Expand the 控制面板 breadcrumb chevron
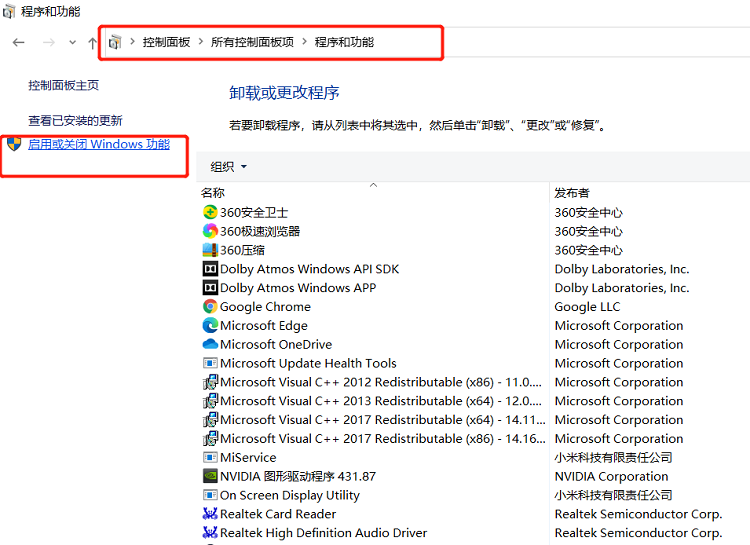This screenshot has height=545, width=750. tap(200, 42)
